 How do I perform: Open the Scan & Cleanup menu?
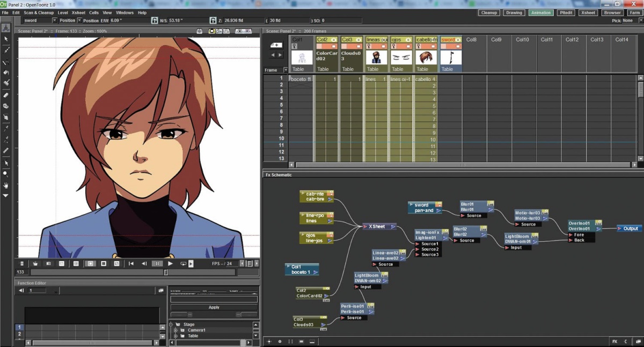click(39, 12)
